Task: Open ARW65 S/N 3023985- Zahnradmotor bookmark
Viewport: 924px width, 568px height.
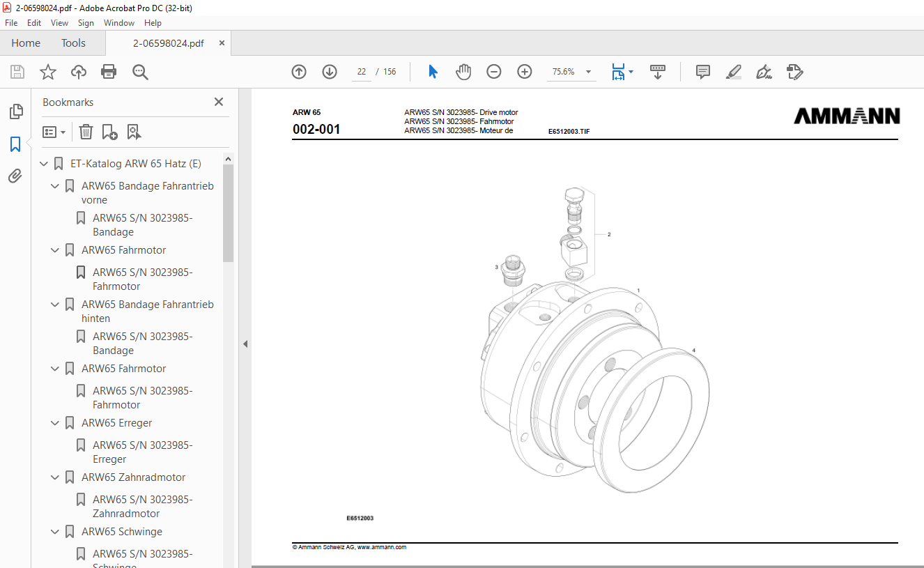Action: coord(143,507)
